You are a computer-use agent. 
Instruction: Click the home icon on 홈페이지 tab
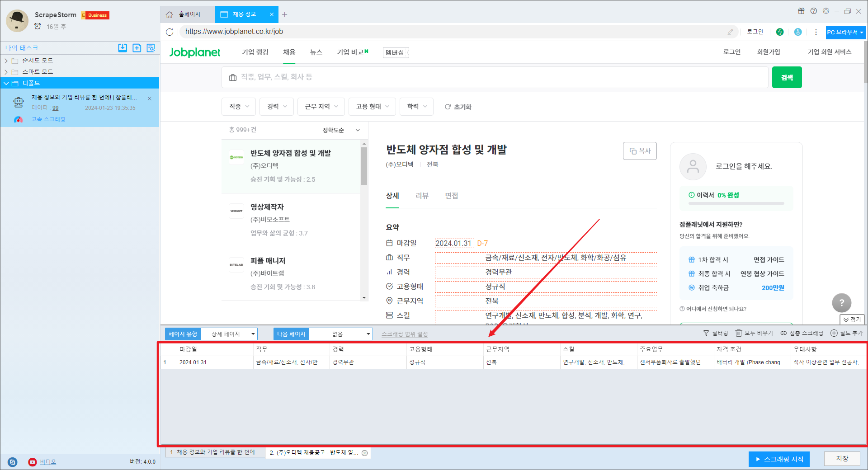click(x=169, y=14)
